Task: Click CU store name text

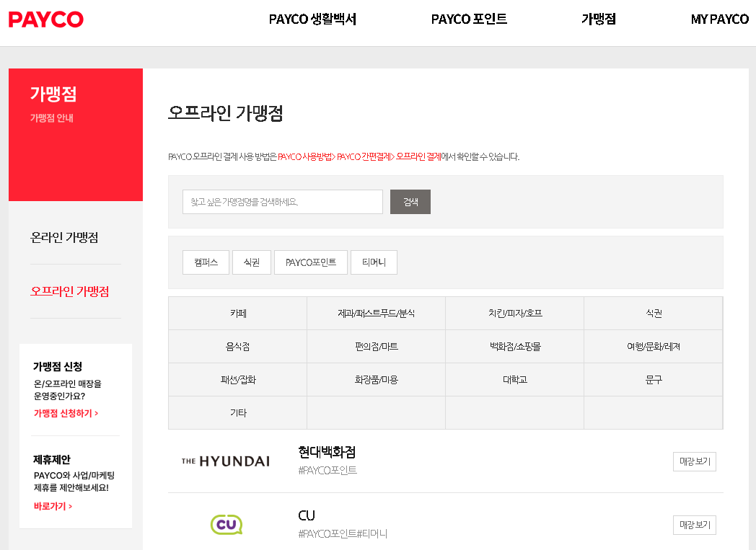Action: pyautogui.click(x=306, y=516)
